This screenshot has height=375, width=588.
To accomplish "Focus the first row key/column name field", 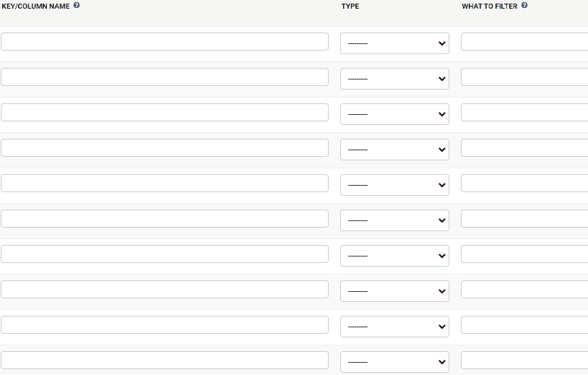I will (165, 42).
